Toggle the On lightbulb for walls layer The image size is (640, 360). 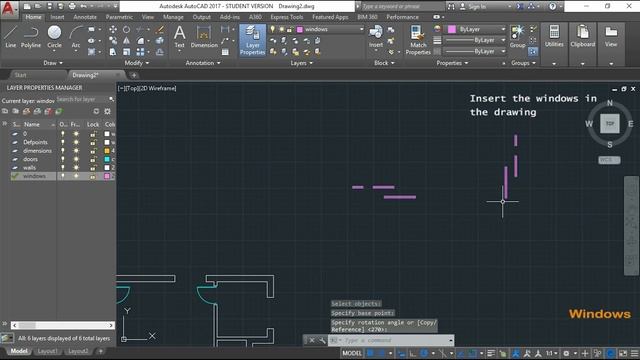click(x=63, y=167)
